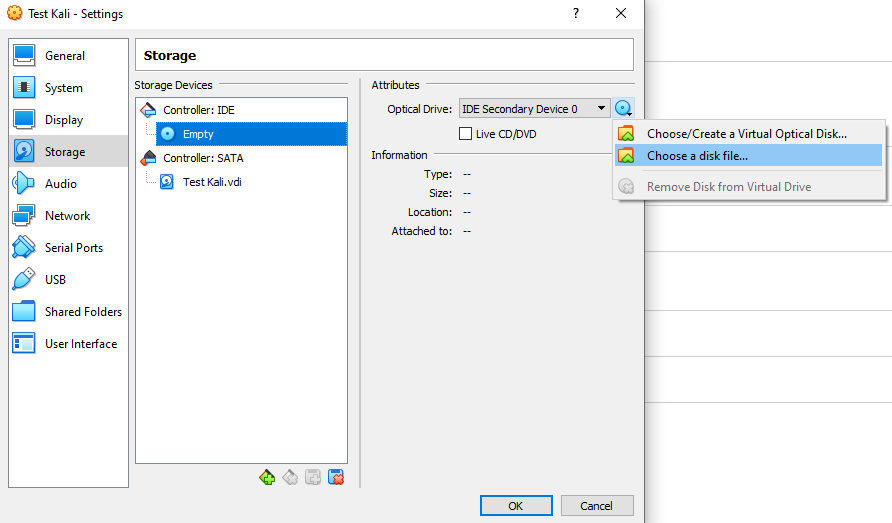Open the Audio settings category
This screenshot has width=892, height=523.
tap(60, 184)
